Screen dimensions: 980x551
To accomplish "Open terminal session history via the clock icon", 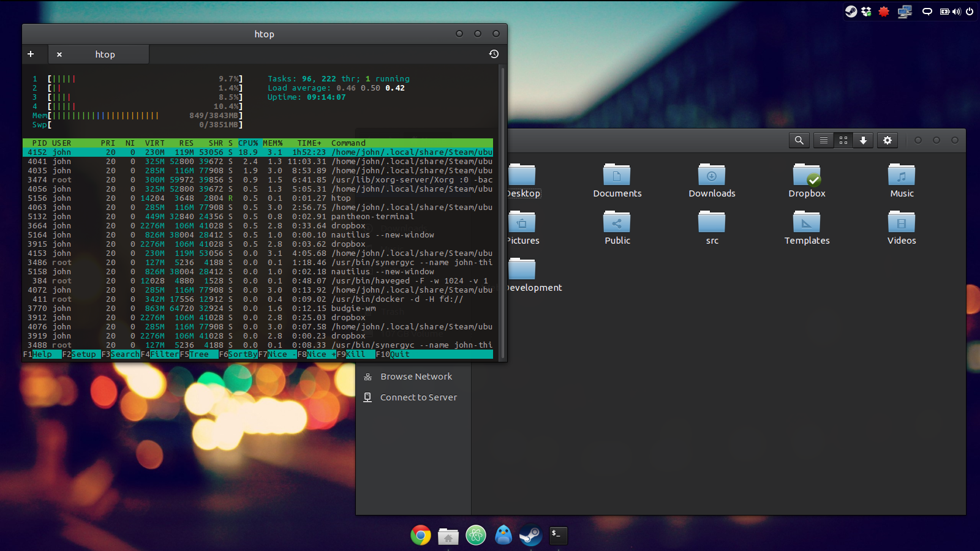I will point(494,54).
